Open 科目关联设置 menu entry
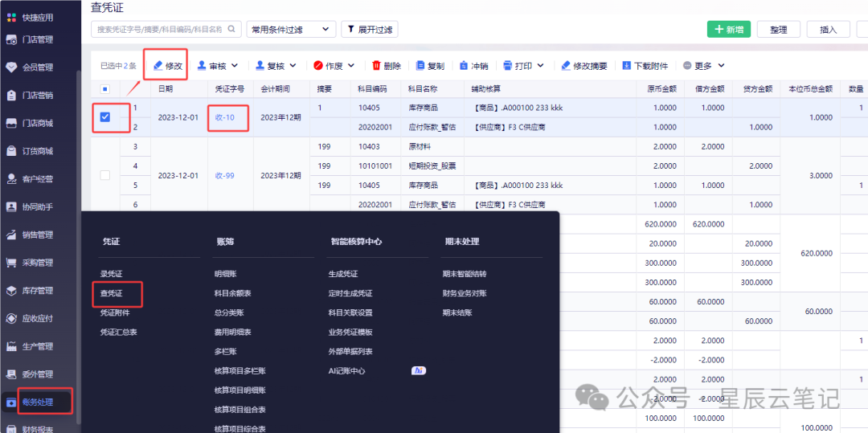The width and height of the screenshot is (868, 433). (350, 312)
